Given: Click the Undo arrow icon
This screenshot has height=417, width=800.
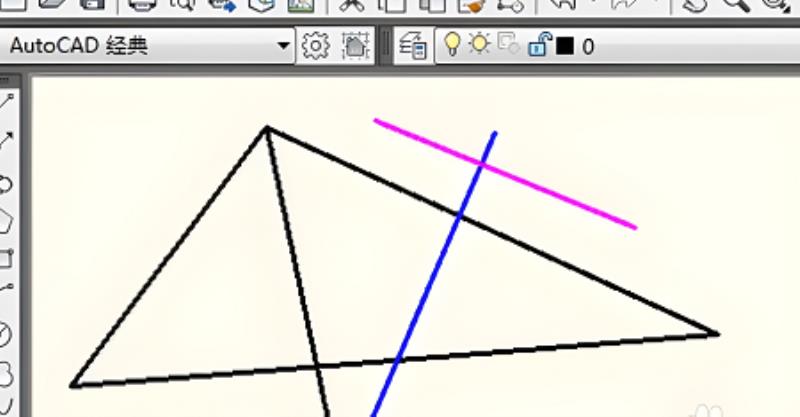Looking at the screenshot, I should coord(563,5).
